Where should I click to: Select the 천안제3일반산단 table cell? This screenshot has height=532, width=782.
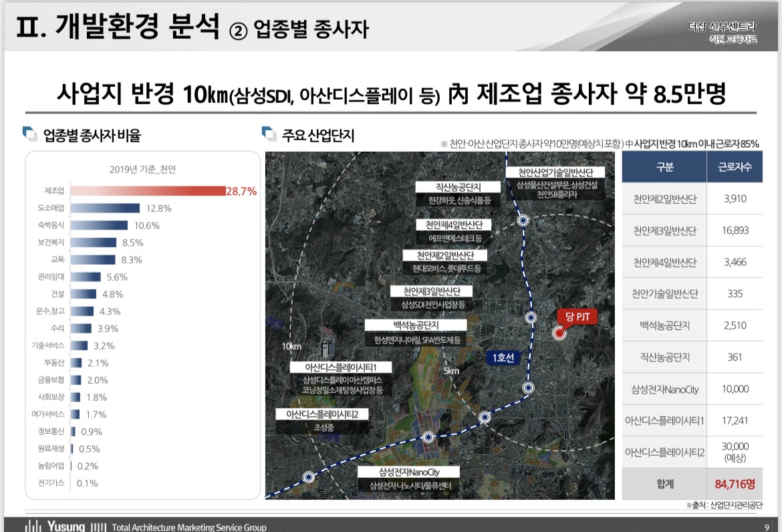(664, 231)
